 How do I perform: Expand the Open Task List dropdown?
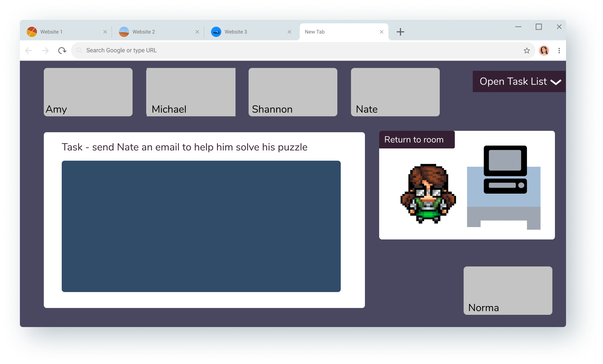(519, 82)
